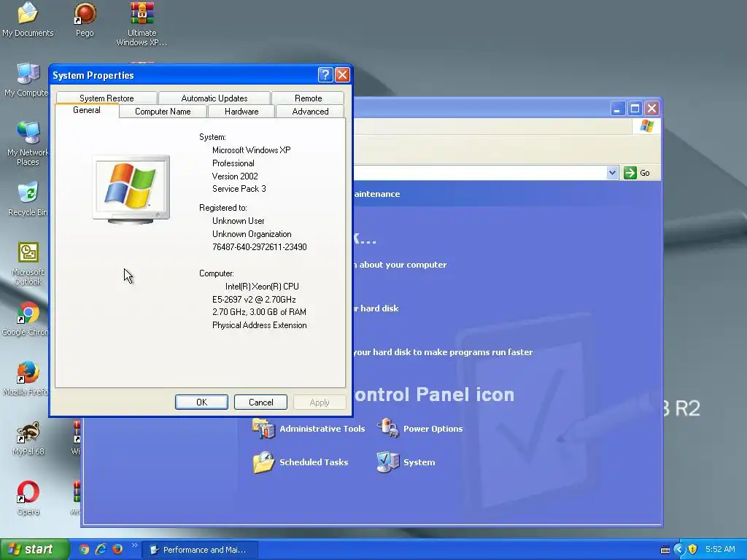Switch to the Hardware tab
747x560 pixels.
click(x=241, y=112)
